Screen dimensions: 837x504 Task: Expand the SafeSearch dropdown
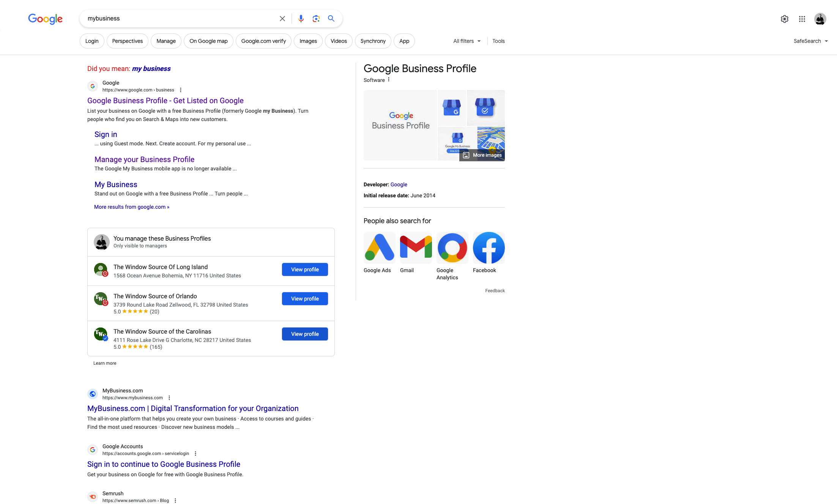(810, 41)
